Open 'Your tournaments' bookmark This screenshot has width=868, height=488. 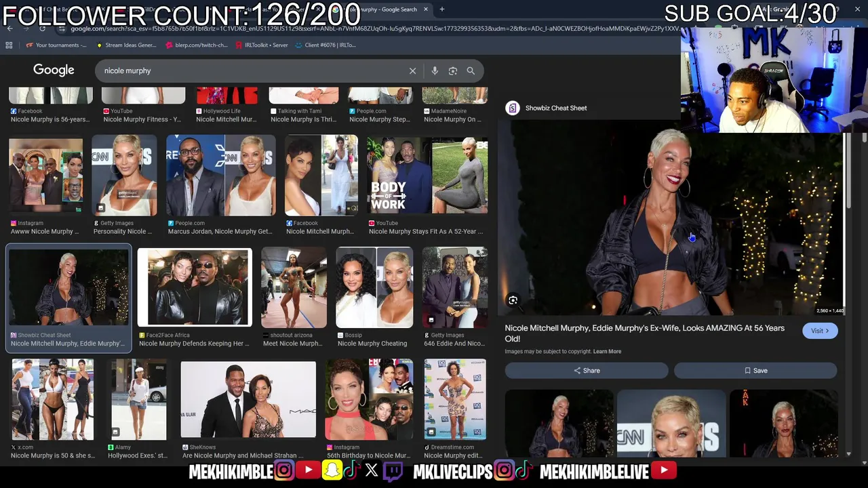[56, 45]
